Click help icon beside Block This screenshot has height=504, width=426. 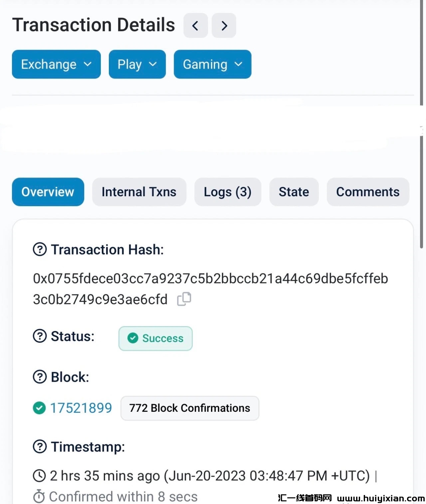pos(40,377)
